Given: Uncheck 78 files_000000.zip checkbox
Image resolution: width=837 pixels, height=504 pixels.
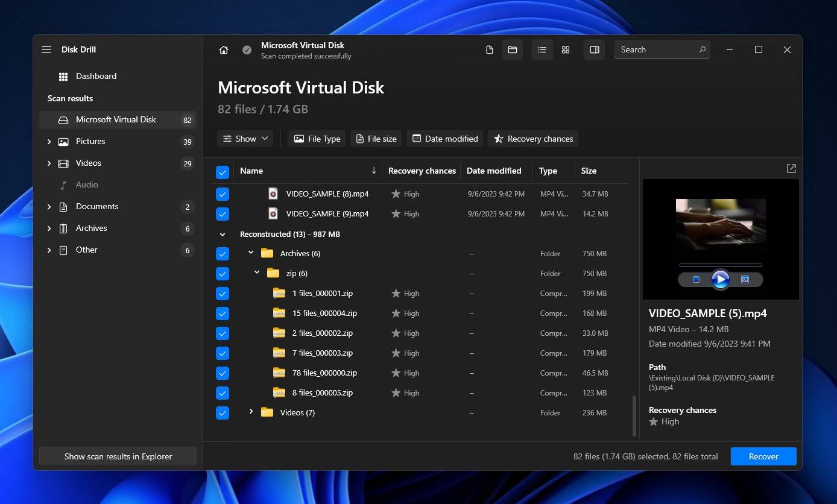Looking at the screenshot, I should coord(223,373).
